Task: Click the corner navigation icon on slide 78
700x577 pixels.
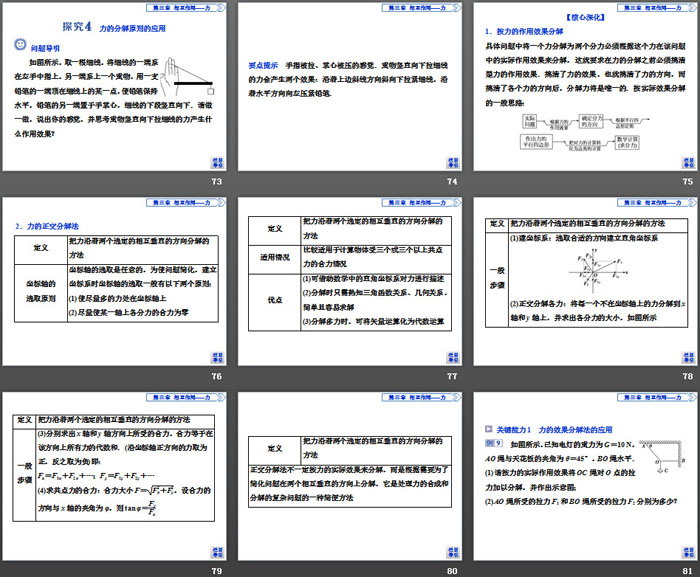Action: click(688, 358)
